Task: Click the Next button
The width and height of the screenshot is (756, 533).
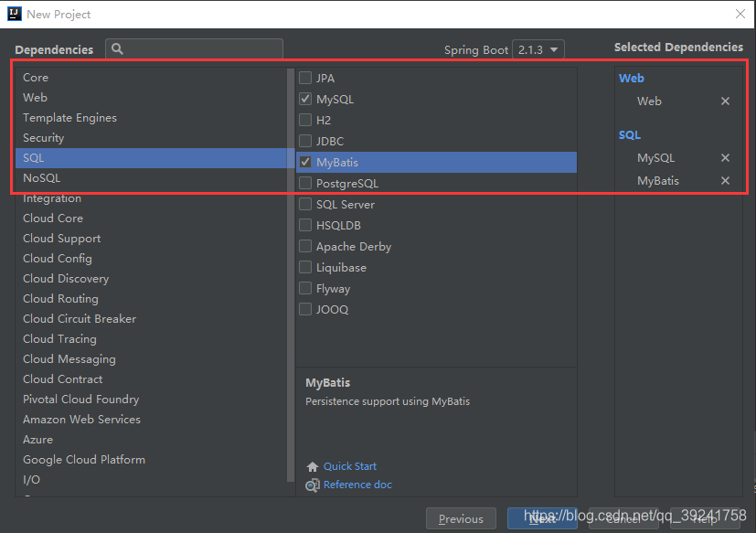Action: click(x=542, y=519)
